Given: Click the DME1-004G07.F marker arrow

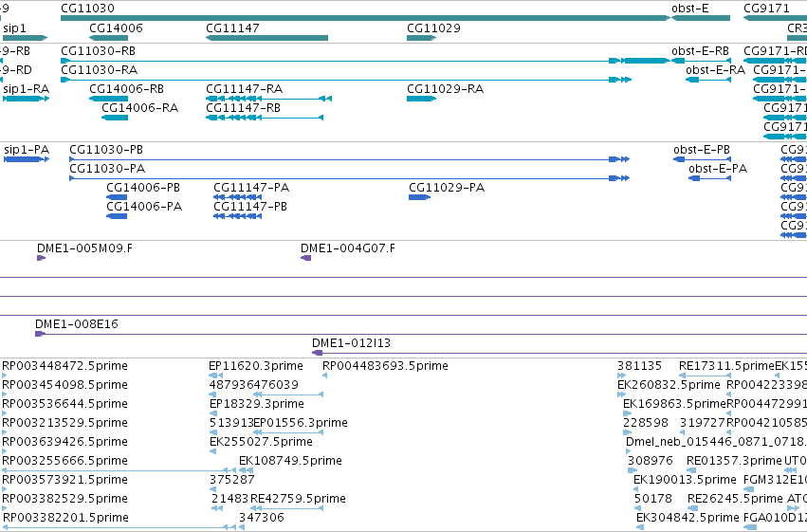Looking at the screenshot, I should pos(305,258).
